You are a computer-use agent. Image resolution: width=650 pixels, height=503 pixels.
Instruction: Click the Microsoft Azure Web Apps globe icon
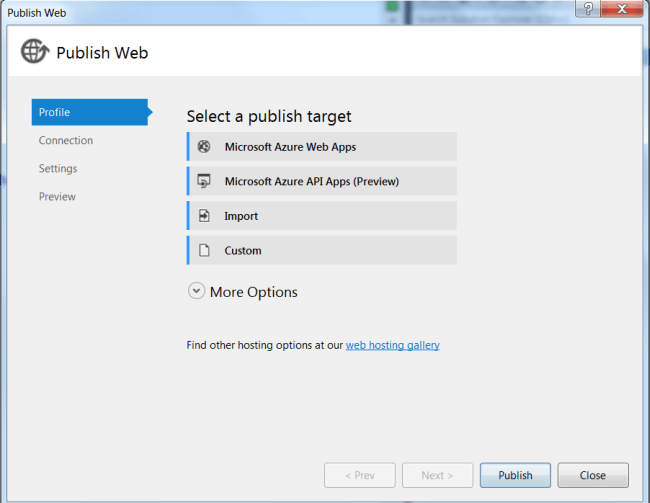[x=204, y=146]
